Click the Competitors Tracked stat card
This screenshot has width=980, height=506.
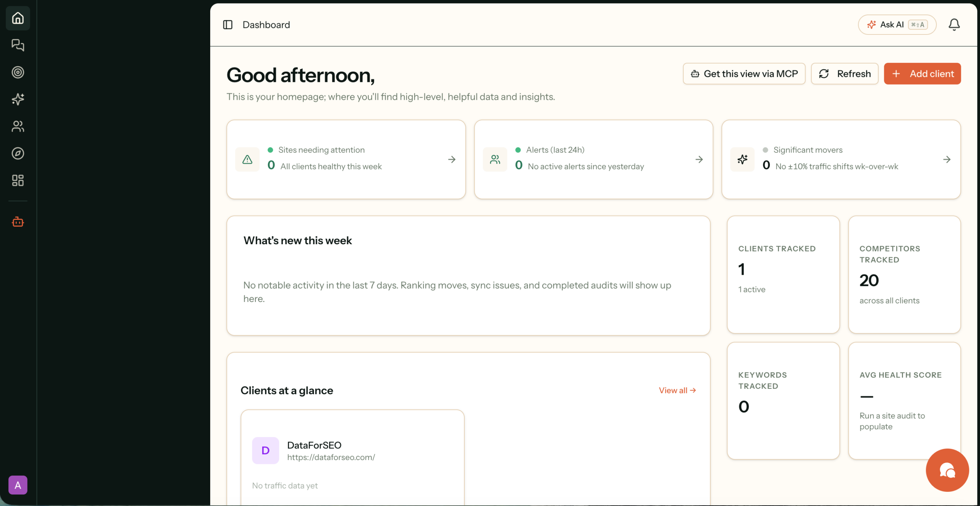tap(904, 274)
